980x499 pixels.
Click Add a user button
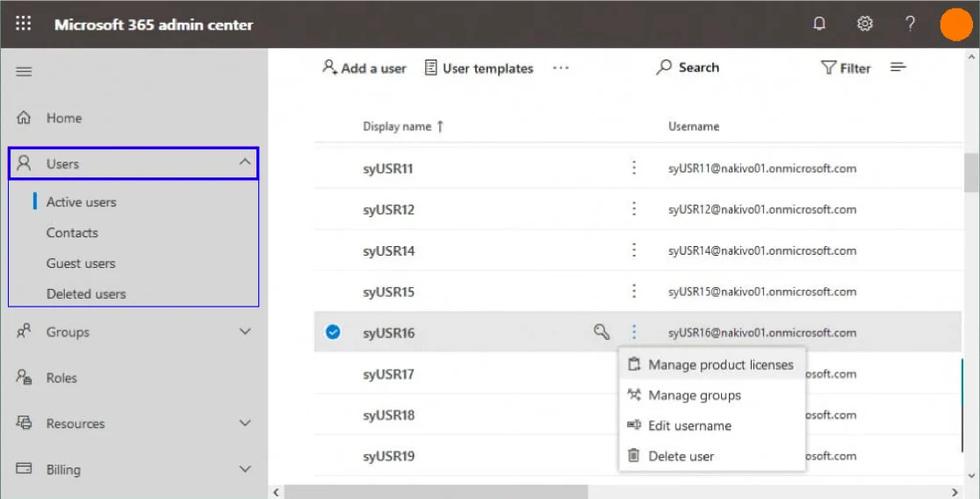[x=364, y=68]
